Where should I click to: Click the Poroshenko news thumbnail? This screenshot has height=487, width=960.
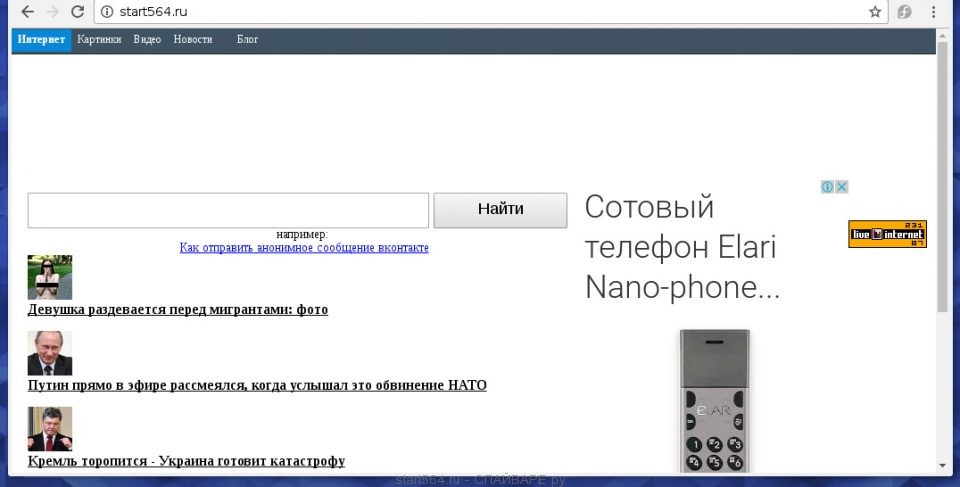pyautogui.click(x=49, y=428)
